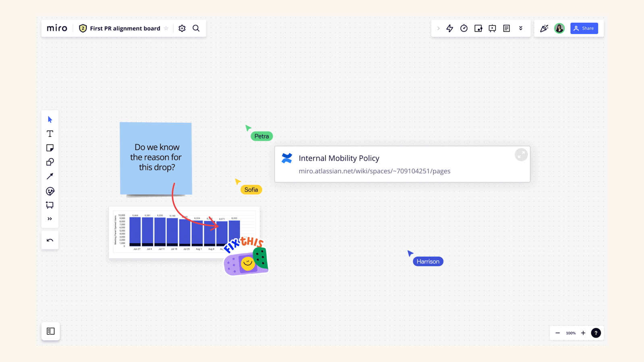Screen dimensions: 644x362
Task: Click Petra's cursor label
Action: tap(262, 136)
